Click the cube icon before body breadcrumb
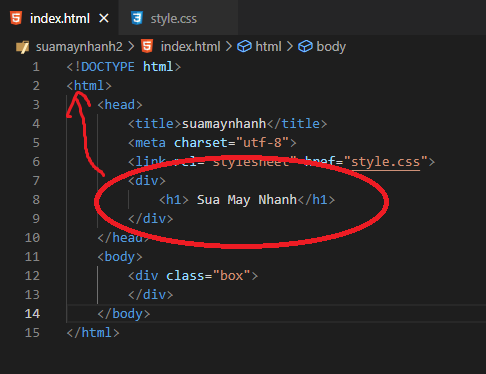This screenshot has width=486, height=374. click(305, 46)
